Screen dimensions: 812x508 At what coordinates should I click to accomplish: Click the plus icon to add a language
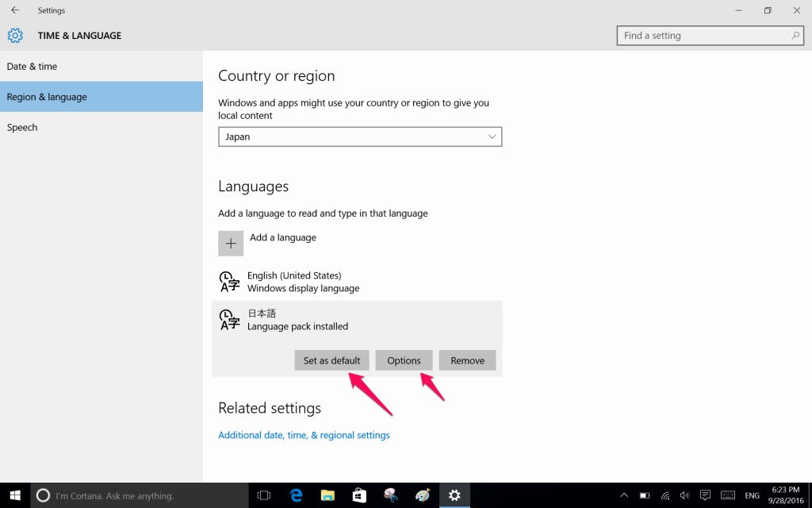231,243
